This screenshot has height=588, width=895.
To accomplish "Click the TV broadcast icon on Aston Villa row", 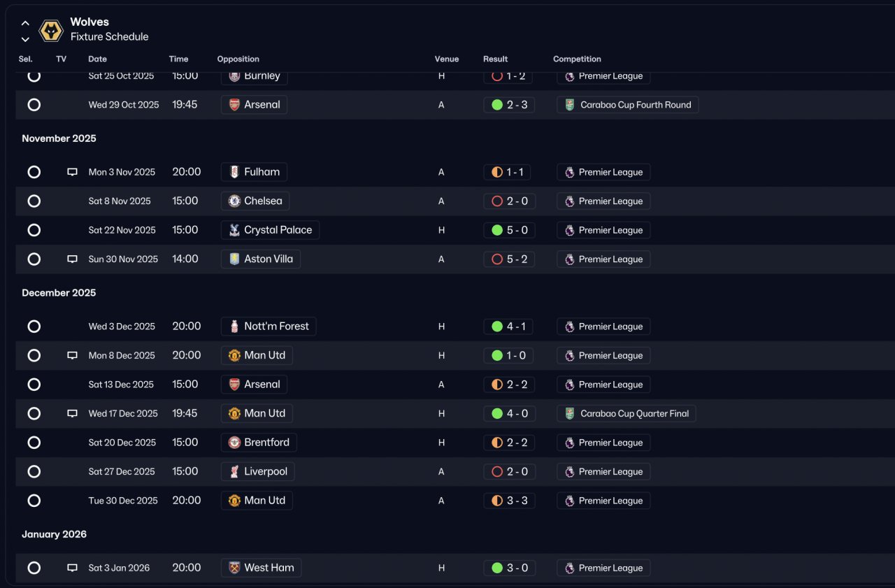I will pos(72,259).
